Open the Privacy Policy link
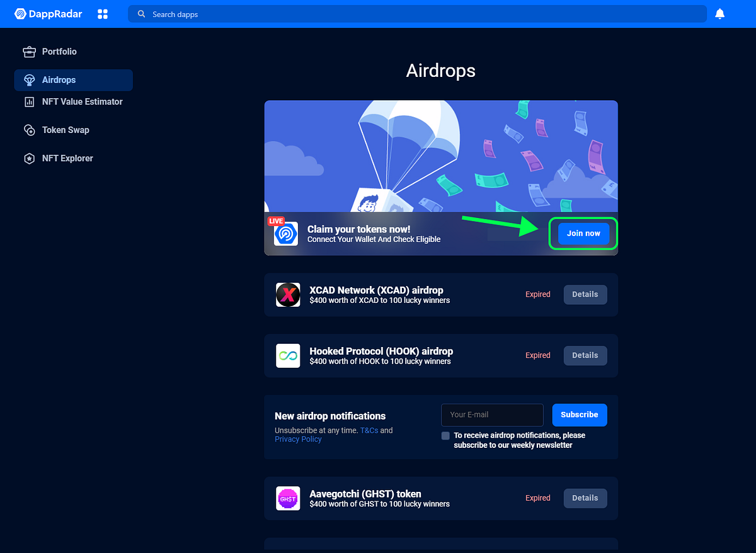The width and height of the screenshot is (756, 553). pyautogui.click(x=298, y=440)
